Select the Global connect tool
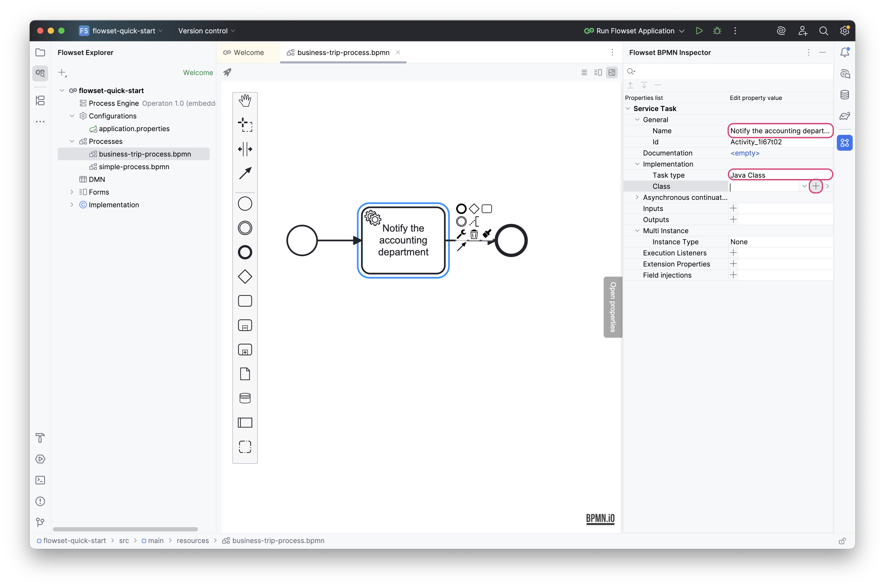The width and height of the screenshot is (885, 588). point(245,173)
